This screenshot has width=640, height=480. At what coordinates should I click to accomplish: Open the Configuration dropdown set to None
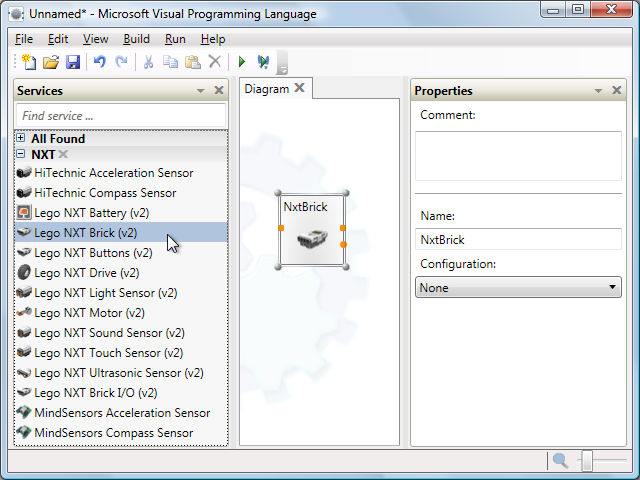[x=518, y=287]
